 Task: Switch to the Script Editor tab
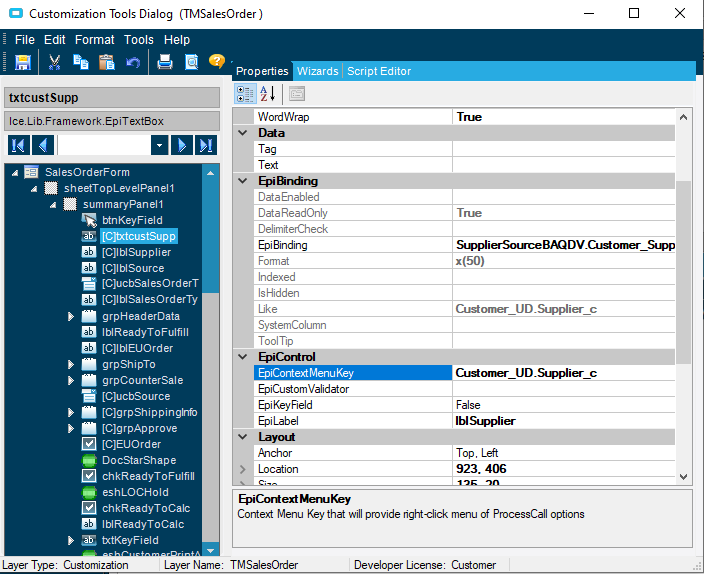click(x=378, y=71)
